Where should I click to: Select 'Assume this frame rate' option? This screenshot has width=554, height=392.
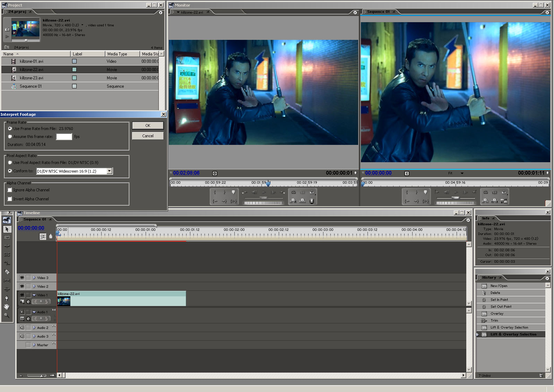coord(10,137)
